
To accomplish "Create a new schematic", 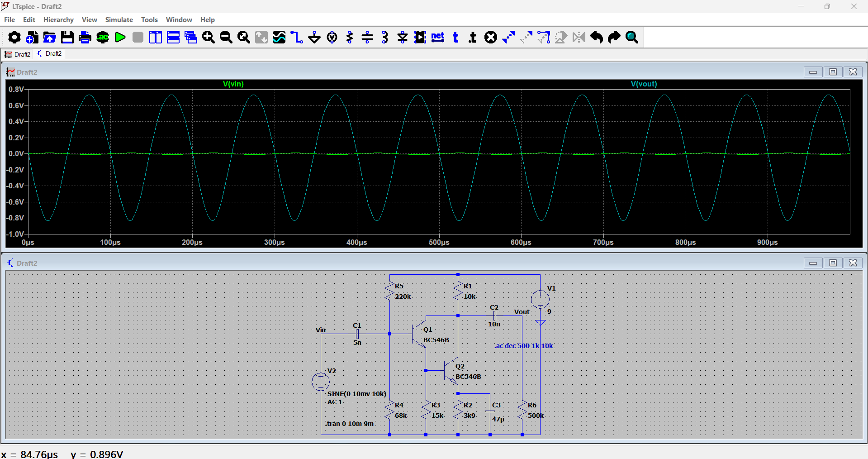I will [32, 37].
